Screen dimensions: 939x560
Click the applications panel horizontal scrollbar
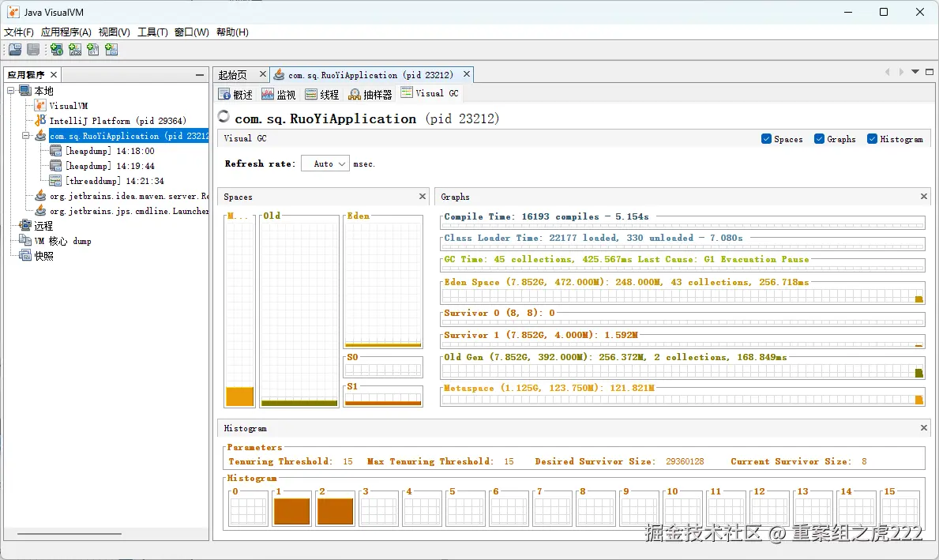tap(69, 534)
